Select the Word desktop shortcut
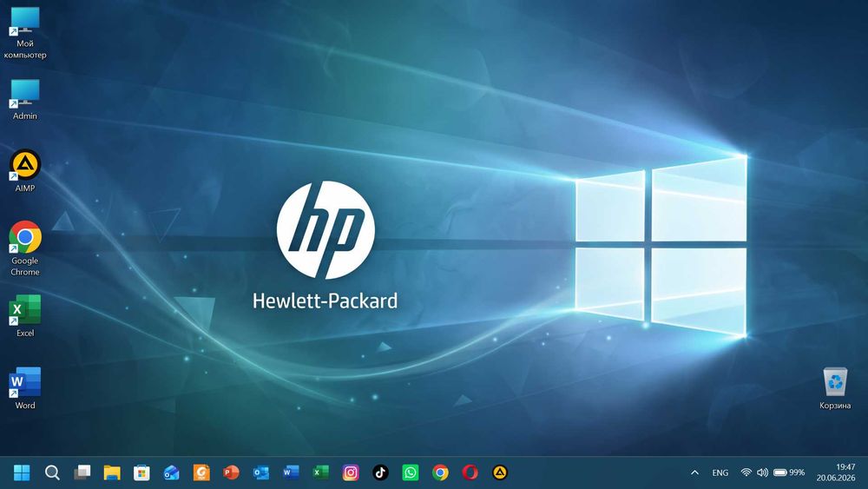 tap(25, 388)
